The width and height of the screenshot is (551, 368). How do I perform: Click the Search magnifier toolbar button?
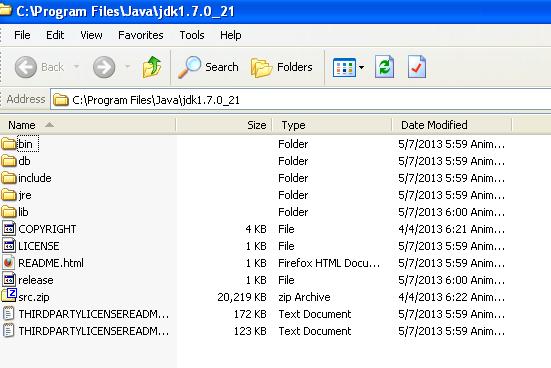point(208,67)
